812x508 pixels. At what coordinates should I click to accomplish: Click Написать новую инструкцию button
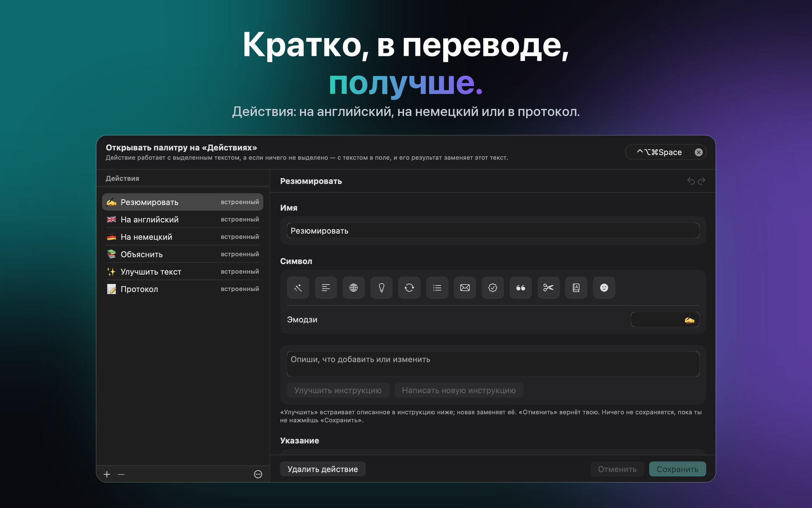click(459, 390)
